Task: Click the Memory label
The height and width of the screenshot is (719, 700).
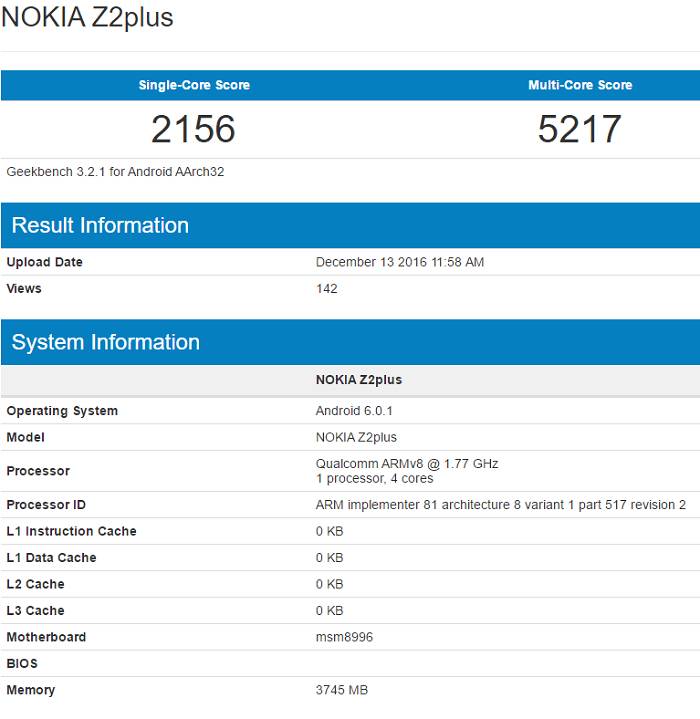Action: pos(31,690)
